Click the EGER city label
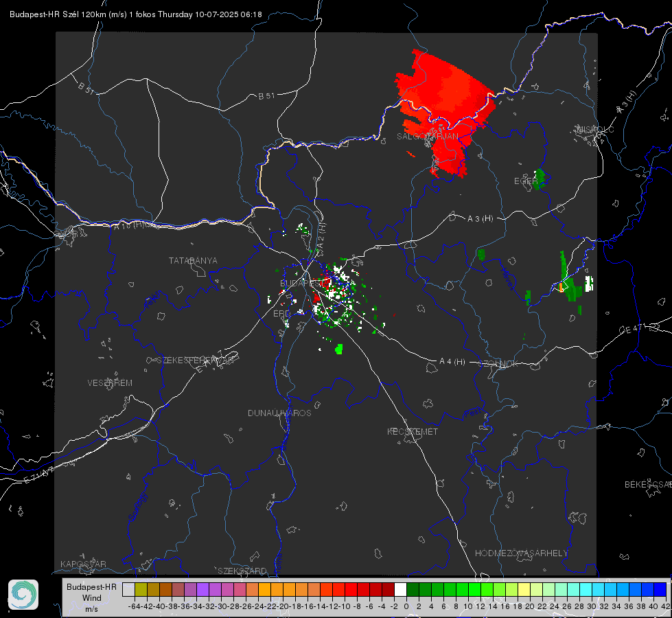672x618 pixels. click(525, 181)
